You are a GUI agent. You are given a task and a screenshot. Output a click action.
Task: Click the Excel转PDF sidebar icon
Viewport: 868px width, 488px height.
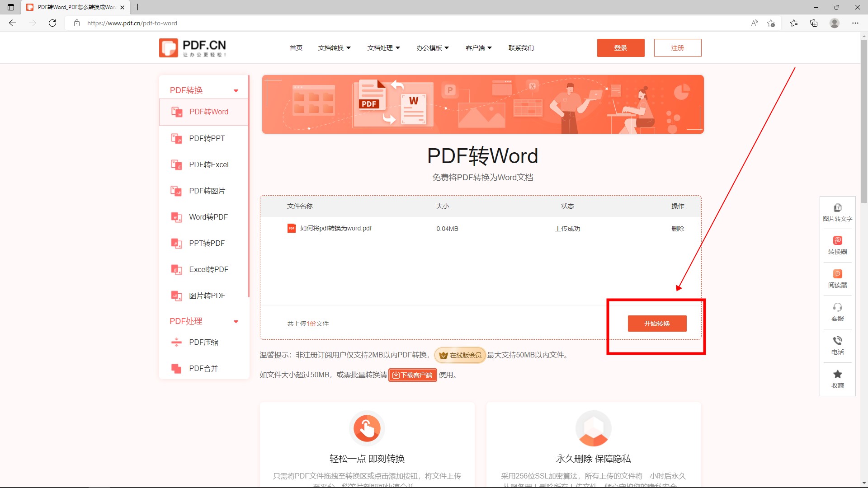176,269
